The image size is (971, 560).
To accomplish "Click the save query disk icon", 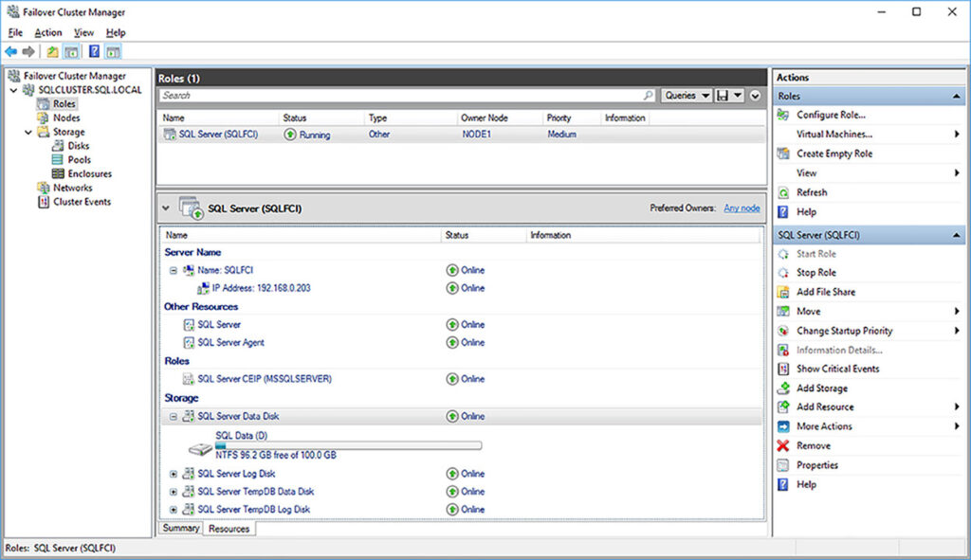I will pos(722,96).
